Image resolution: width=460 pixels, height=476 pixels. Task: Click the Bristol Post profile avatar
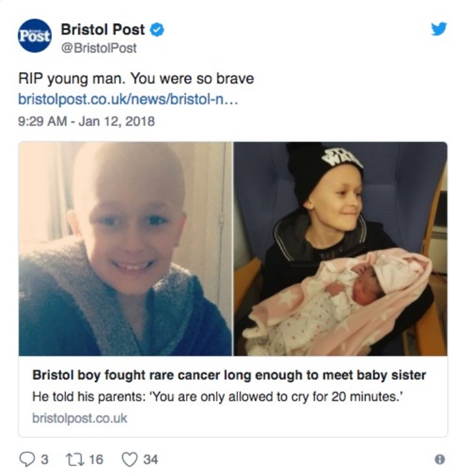point(34,35)
